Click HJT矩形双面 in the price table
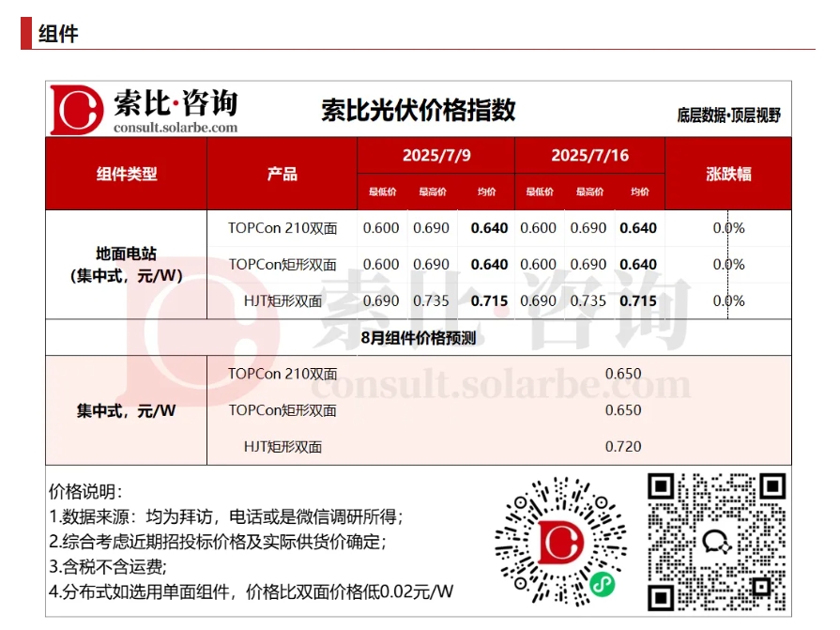The image size is (840, 630). click(283, 301)
